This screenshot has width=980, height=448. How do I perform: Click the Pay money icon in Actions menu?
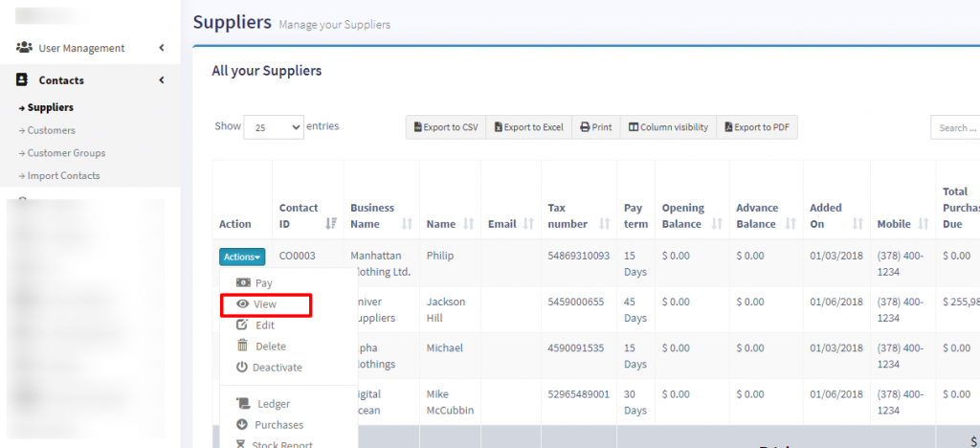coord(243,283)
